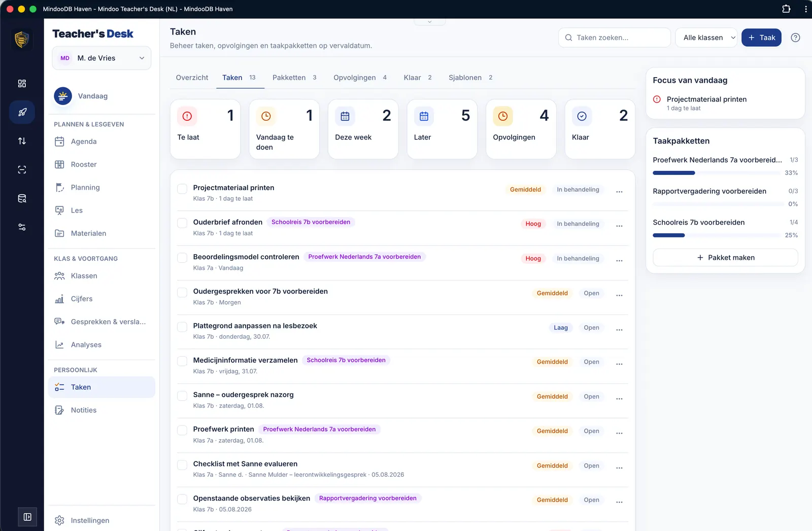Screen dimensions: 812x531
Task: Click extensions puzzle icon in title bar
Action: click(786, 9)
